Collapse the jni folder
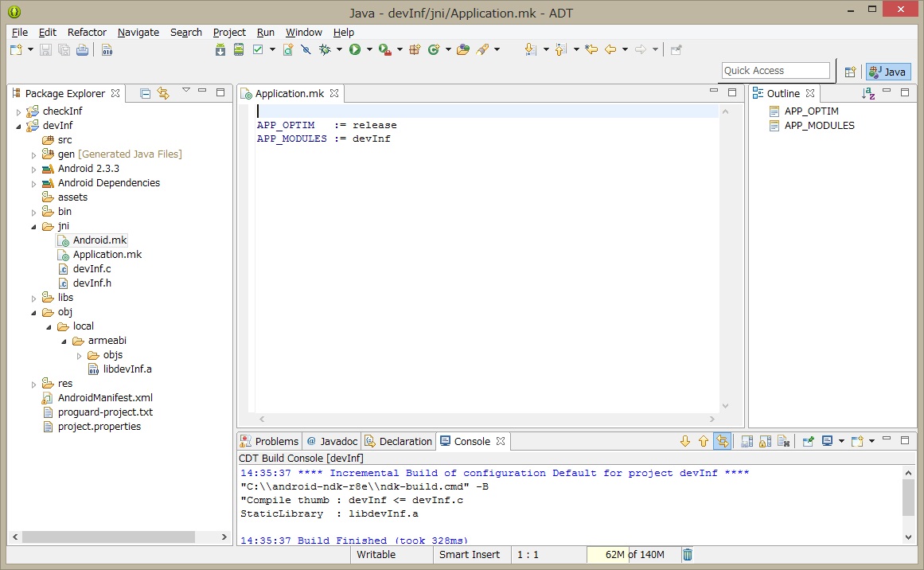Image resolution: width=924 pixels, height=570 pixels. (x=33, y=225)
